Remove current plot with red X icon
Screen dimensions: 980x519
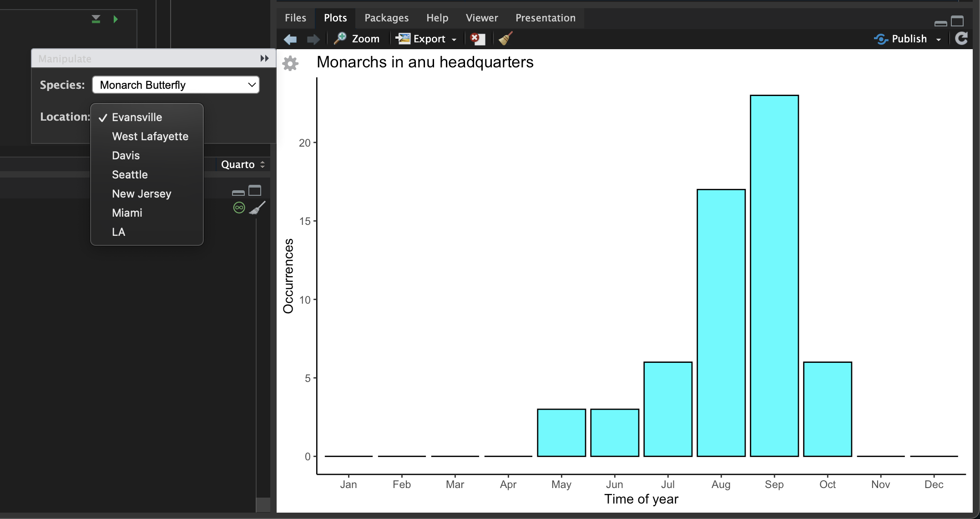(x=477, y=39)
